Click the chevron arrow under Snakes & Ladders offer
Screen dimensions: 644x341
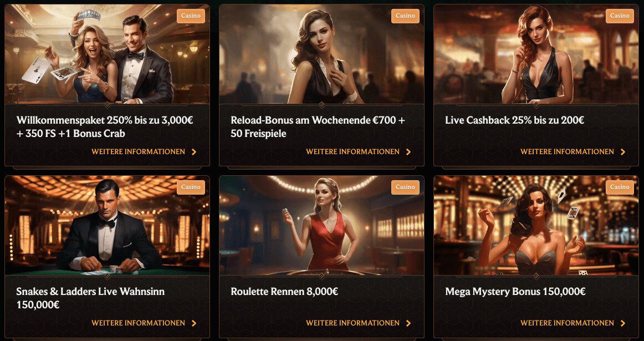(195, 323)
